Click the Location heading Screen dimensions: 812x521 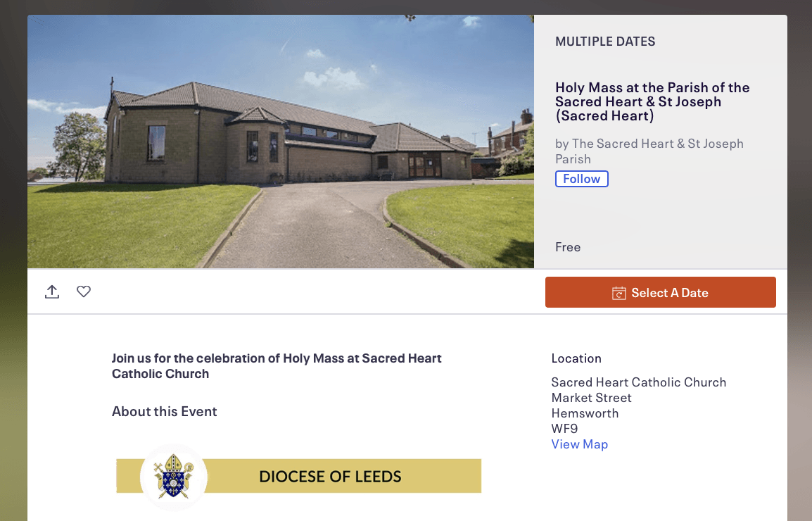click(576, 358)
